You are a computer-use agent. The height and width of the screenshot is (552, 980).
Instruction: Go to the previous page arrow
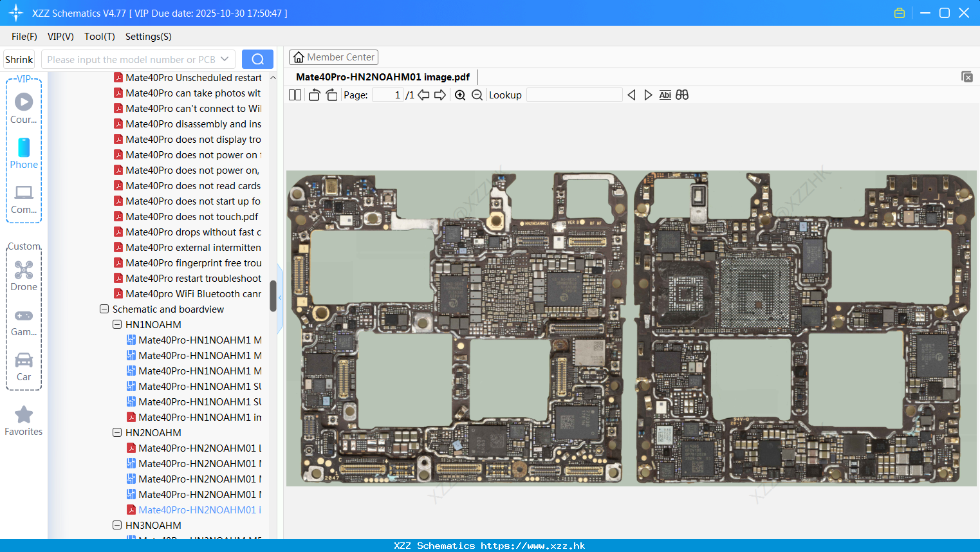[423, 95]
